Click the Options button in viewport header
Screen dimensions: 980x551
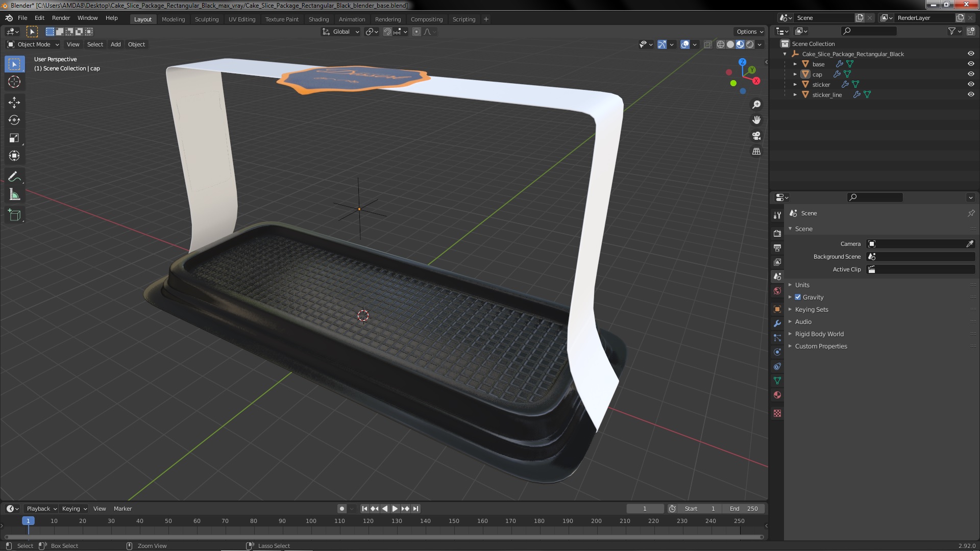[749, 32]
